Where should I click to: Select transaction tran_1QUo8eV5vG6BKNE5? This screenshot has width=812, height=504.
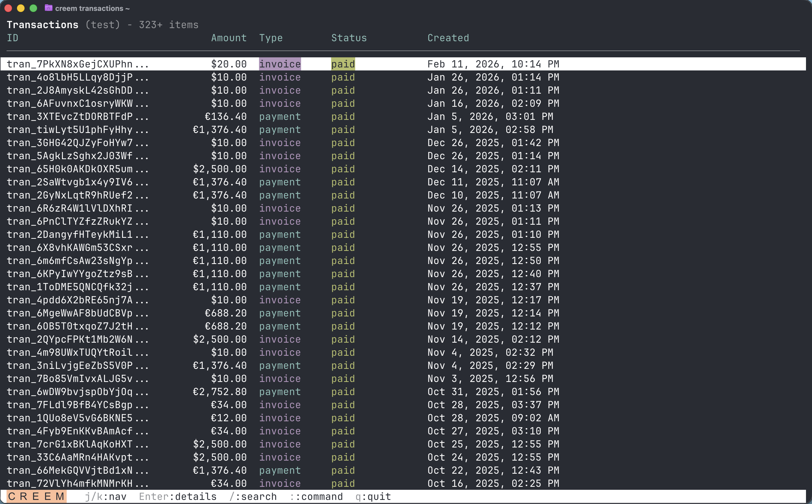coord(403,418)
